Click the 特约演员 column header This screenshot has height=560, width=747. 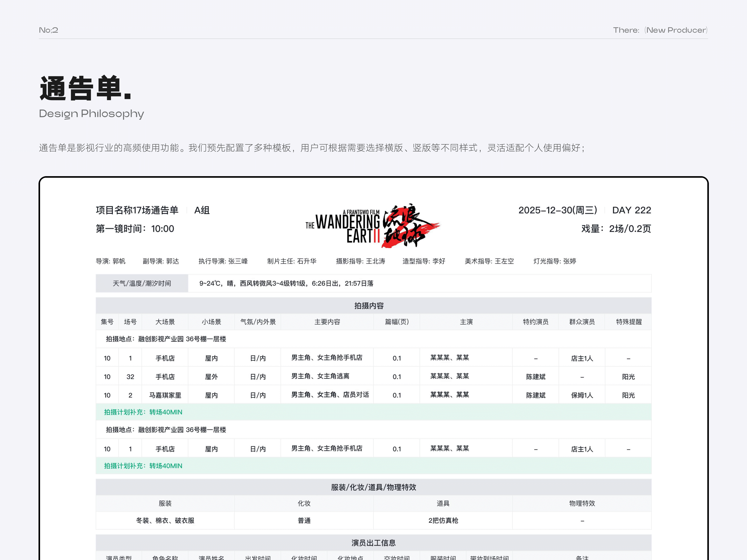[x=536, y=322]
